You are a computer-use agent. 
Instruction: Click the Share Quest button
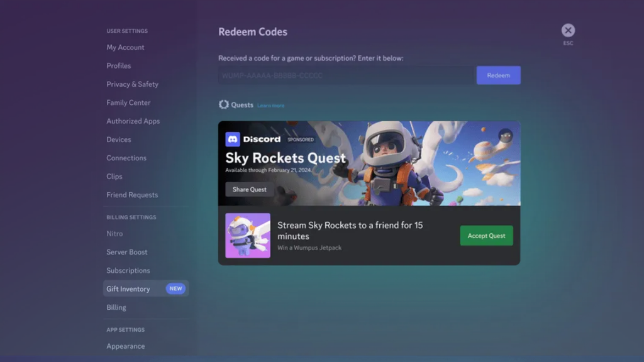click(x=249, y=189)
